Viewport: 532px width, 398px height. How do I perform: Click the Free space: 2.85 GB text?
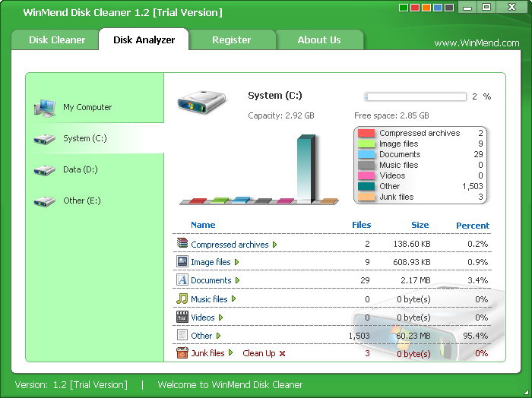point(391,115)
